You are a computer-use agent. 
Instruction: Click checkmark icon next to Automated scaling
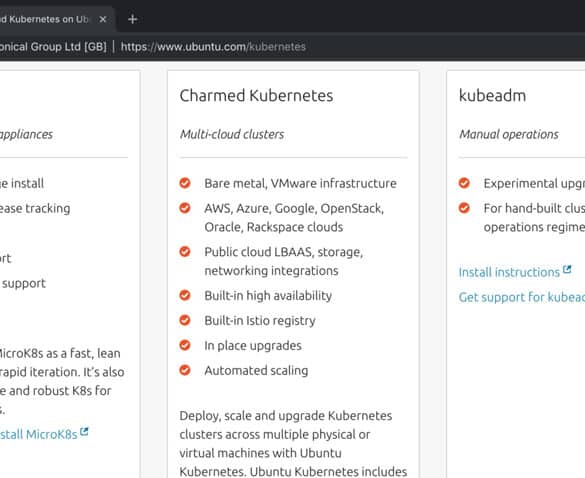click(x=185, y=370)
